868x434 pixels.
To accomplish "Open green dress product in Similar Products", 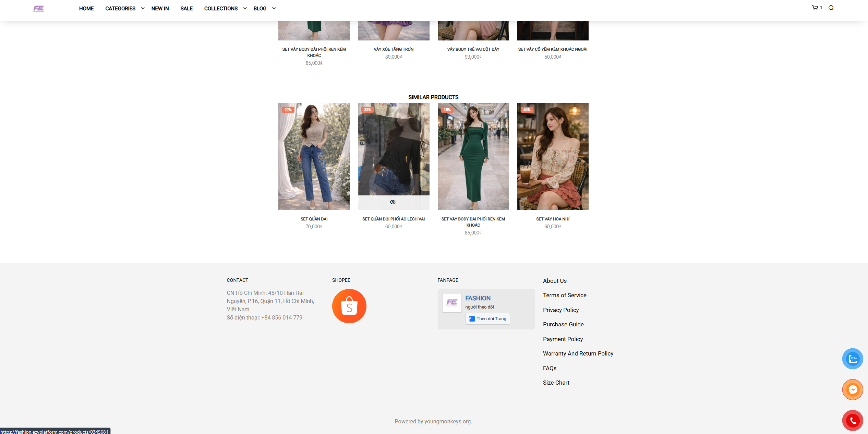I will 473,157.
